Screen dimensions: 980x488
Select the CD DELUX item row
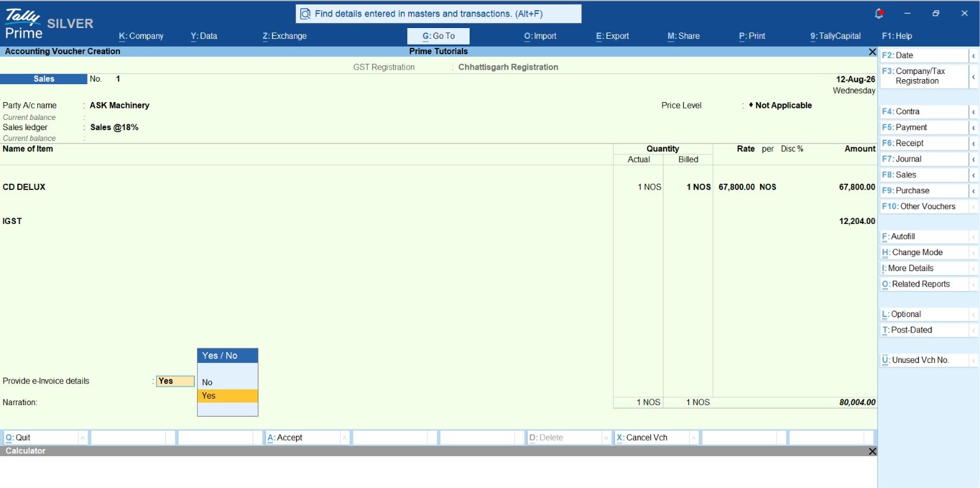point(438,188)
